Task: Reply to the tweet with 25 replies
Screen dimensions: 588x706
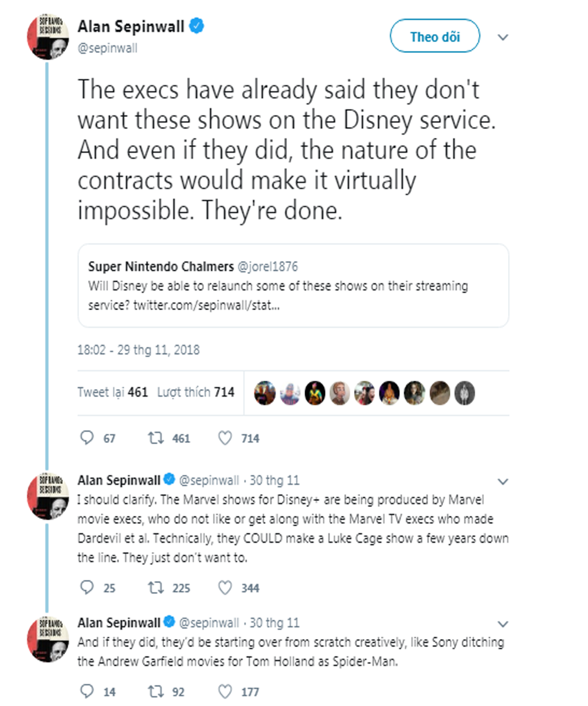Action: 87,587
